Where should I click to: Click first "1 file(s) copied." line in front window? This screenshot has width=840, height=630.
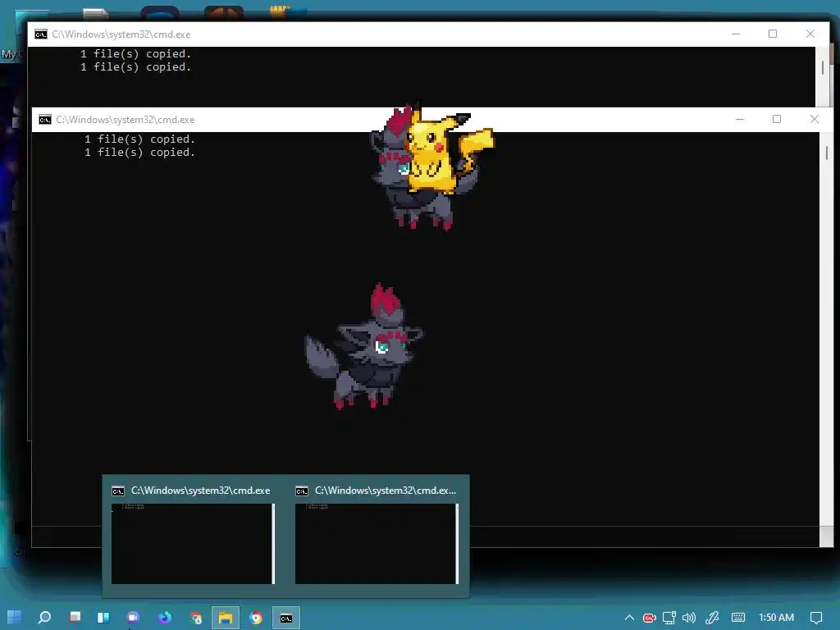(x=139, y=139)
